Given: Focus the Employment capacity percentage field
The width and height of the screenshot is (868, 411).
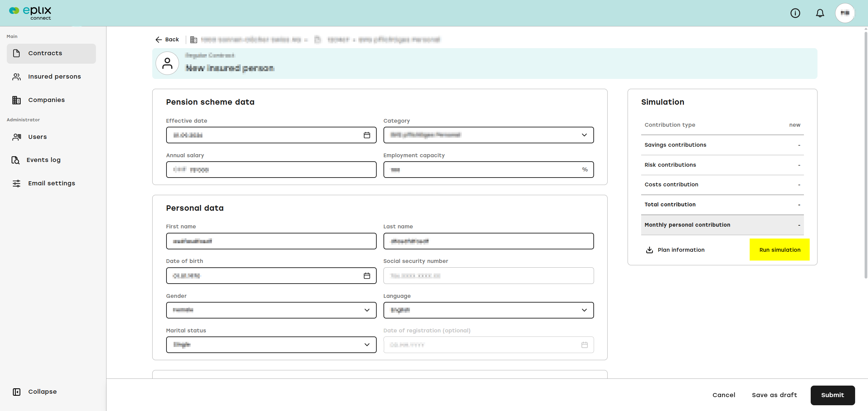Looking at the screenshot, I should 489,170.
